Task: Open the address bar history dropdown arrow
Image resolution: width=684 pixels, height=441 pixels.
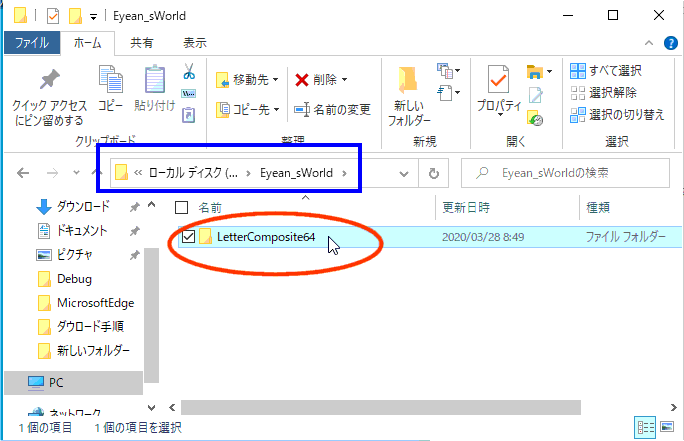Action: [404, 173]
